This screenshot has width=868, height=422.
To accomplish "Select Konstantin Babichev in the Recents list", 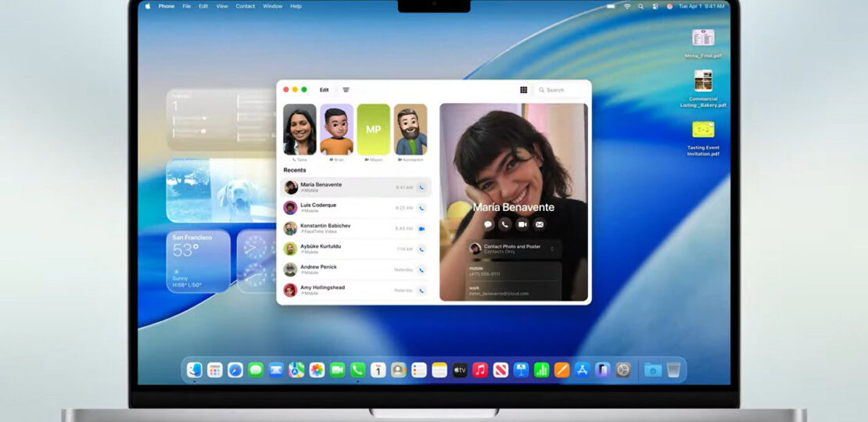I will click(355, 228).
